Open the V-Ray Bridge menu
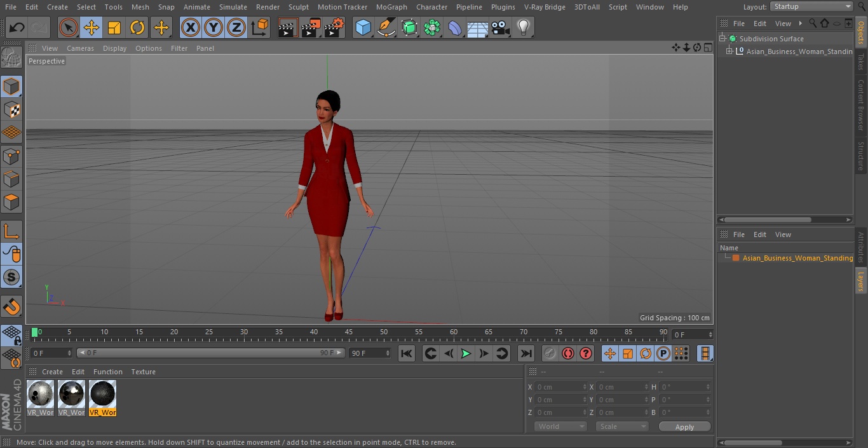 coord(545,7)
